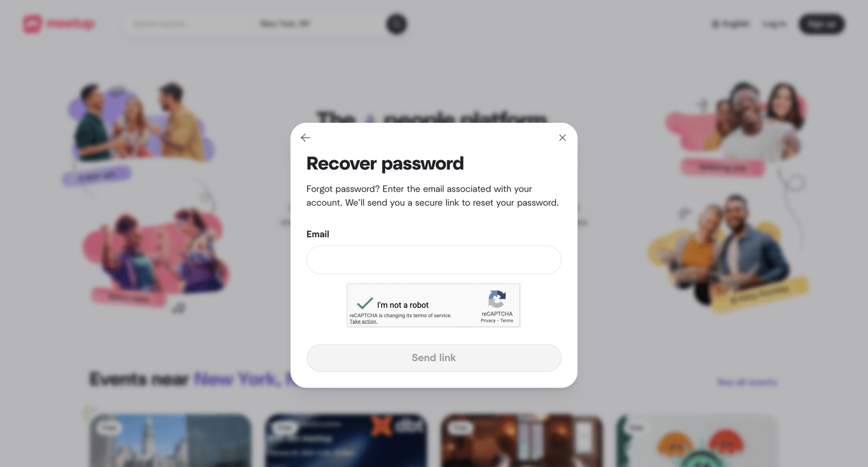Click the Search events text field
Viewport: 868px width, 467px height.
pyautogui.click(x=187, y=24)
